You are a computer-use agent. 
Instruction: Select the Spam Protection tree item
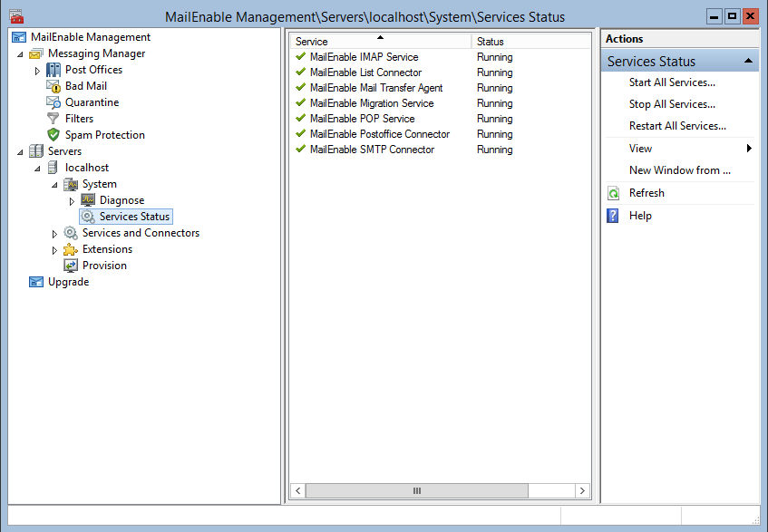105,135
